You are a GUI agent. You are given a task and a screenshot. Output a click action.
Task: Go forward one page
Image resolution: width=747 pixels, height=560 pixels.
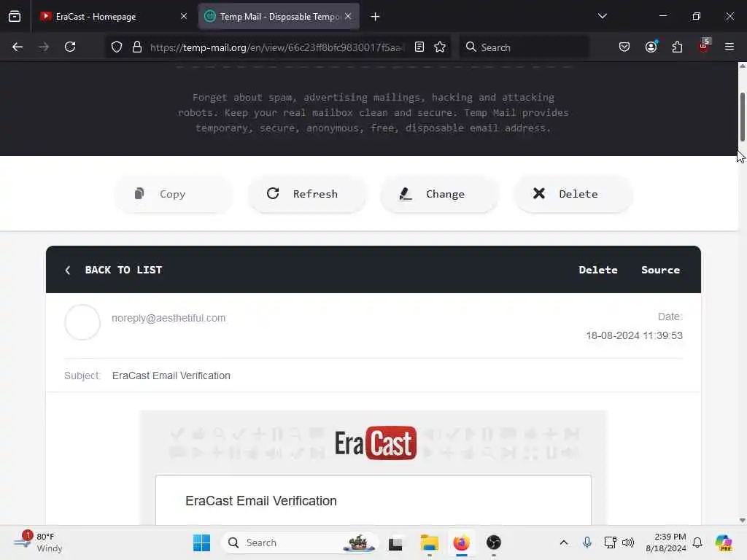(44, 47)
